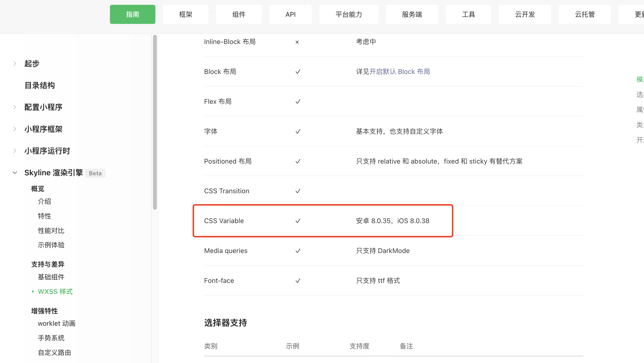Open the 基础组件 sidebar item
The height and width of the screenshot is (363, 644).
(51, 277)
